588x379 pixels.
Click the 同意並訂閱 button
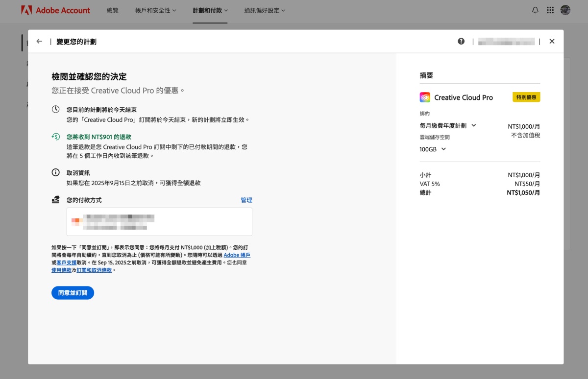tap(73, 293)
